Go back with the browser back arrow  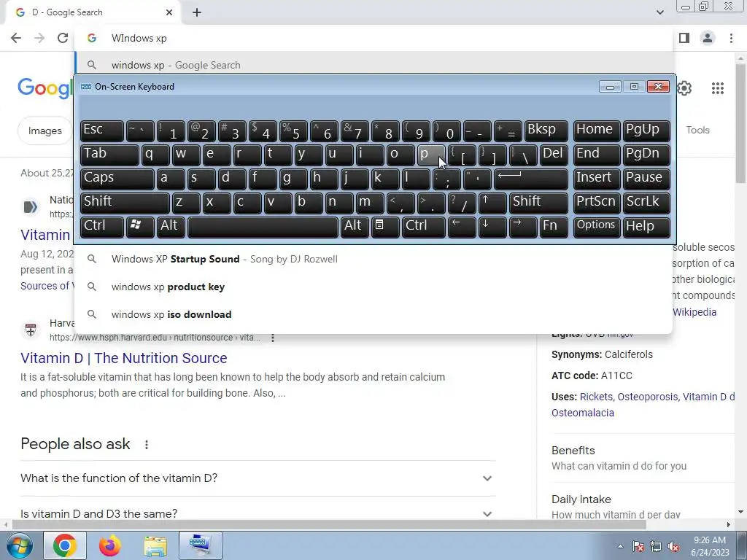(x=16, y=38)
